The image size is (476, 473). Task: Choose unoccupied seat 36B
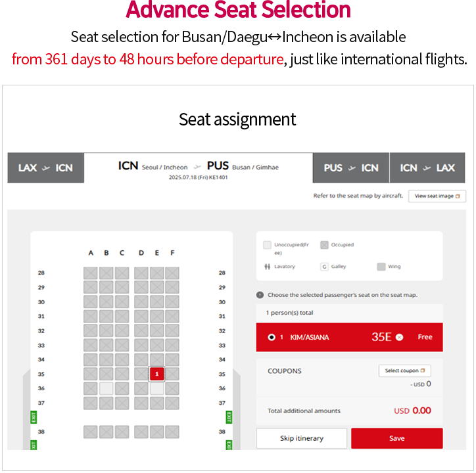[x=107, y=388]
